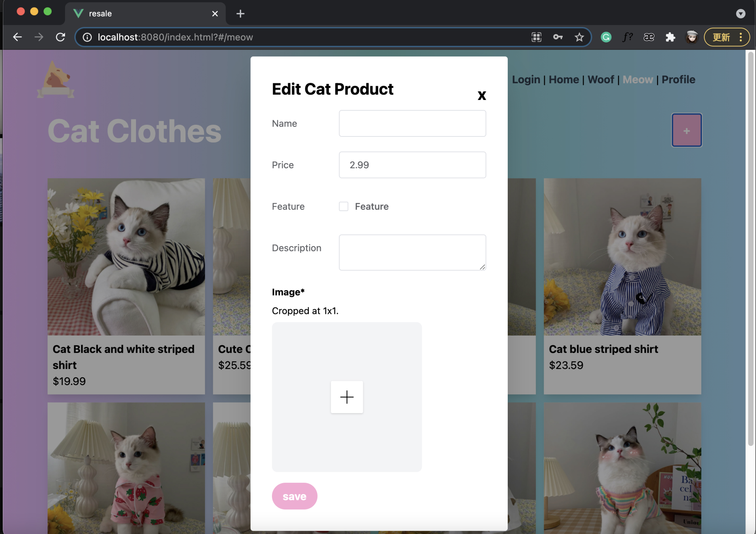
Task: Open the password key icon
Action: coord(558,37)
